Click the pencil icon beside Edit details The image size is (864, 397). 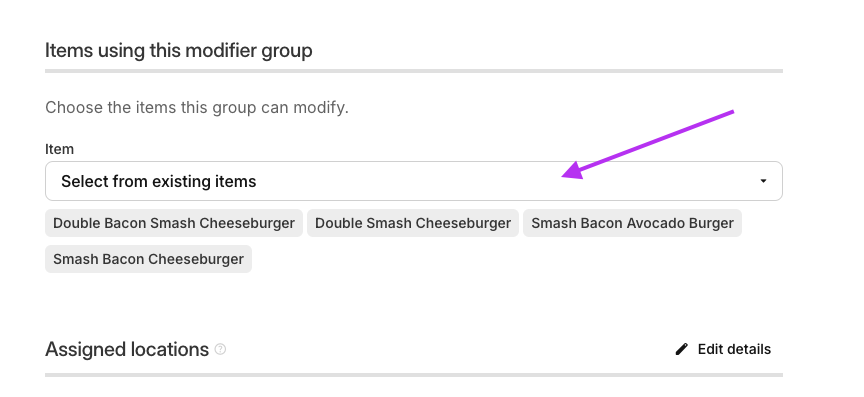coord(682,349)
